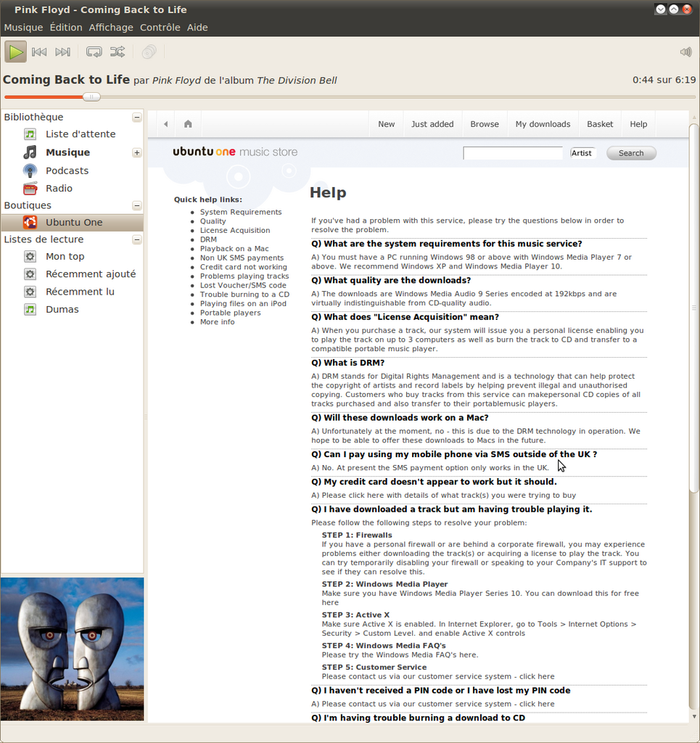The width and height of the screenshot is (700, 743).
Task: Open the Affichage menu
Action: click(111, 28)
